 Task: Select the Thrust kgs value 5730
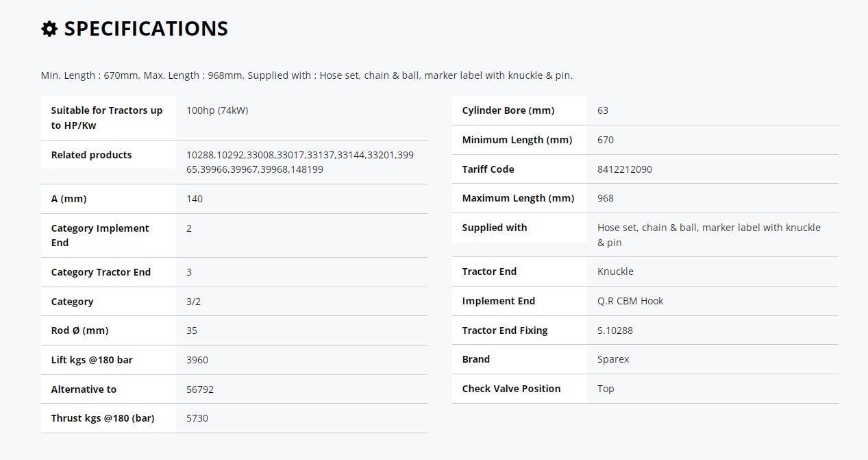pos(197,418)
